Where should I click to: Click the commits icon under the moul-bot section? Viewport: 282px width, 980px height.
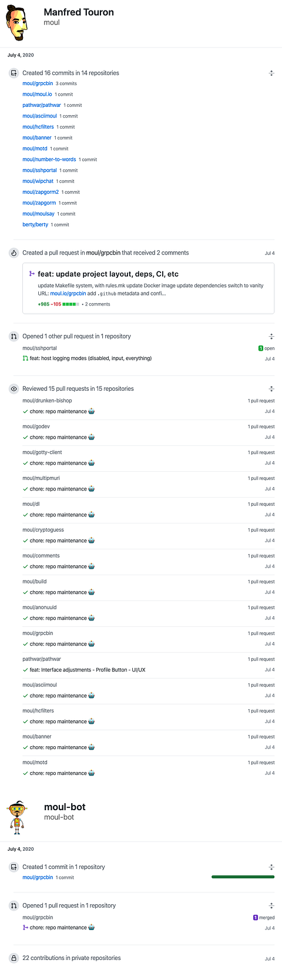pos(14,867)
